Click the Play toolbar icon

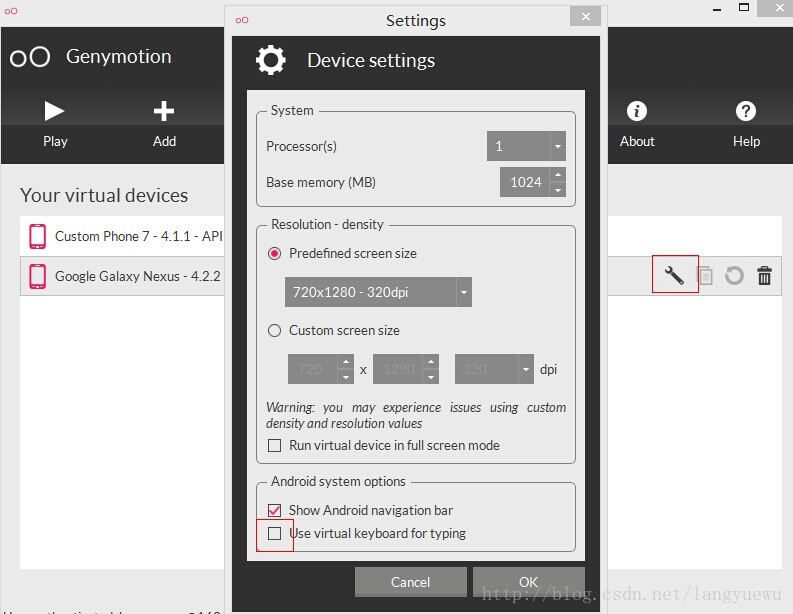[54, 111]
